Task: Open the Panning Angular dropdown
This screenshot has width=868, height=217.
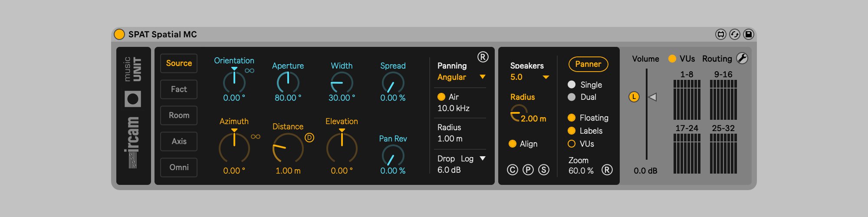Action: click(461, 77)
